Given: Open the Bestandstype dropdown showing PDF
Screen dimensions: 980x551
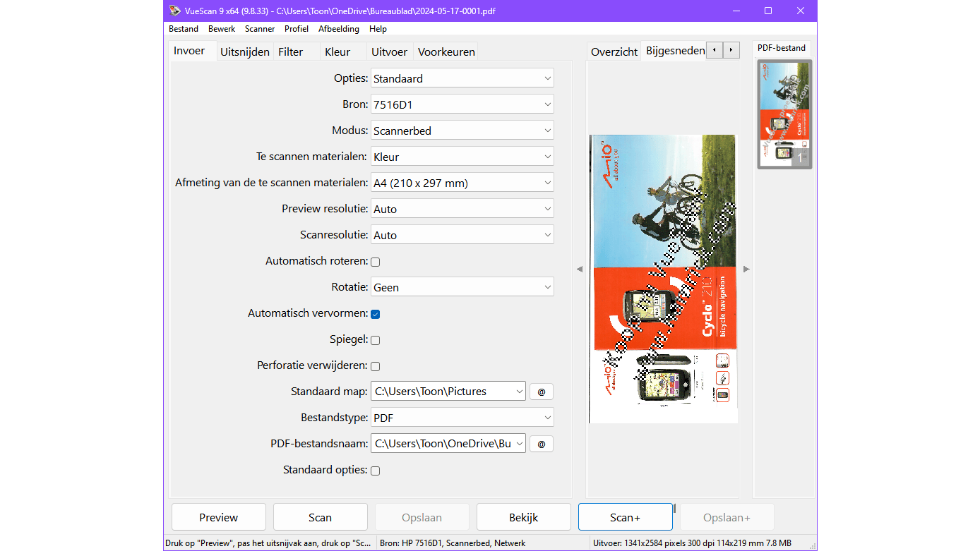Looking at the screenshot, I should click(462, 418).
